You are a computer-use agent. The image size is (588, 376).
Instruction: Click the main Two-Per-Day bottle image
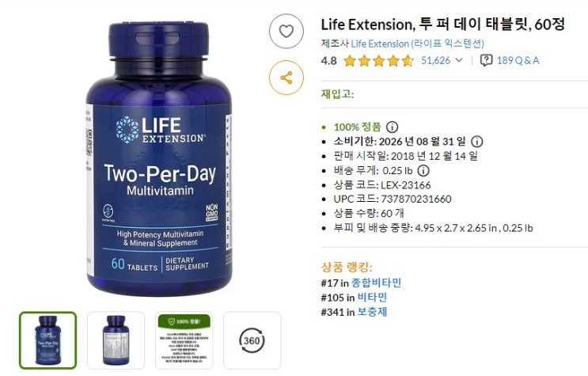click(x=159, y=158)
